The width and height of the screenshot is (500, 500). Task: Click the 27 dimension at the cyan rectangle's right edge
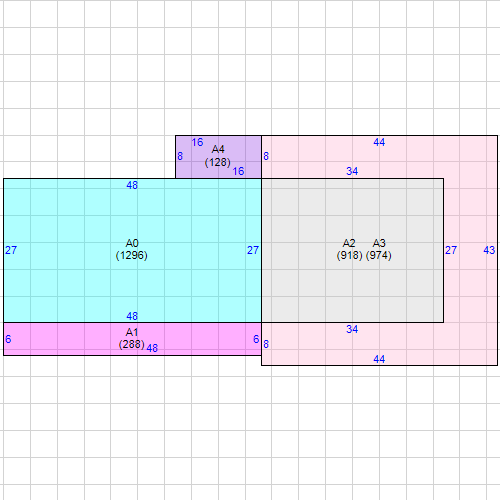click(x=253, y=250)
